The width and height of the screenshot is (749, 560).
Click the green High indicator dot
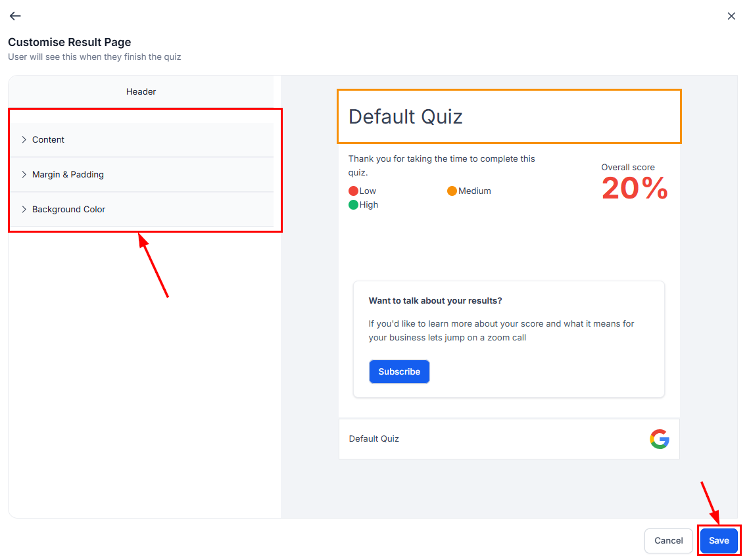pos(353,205)
